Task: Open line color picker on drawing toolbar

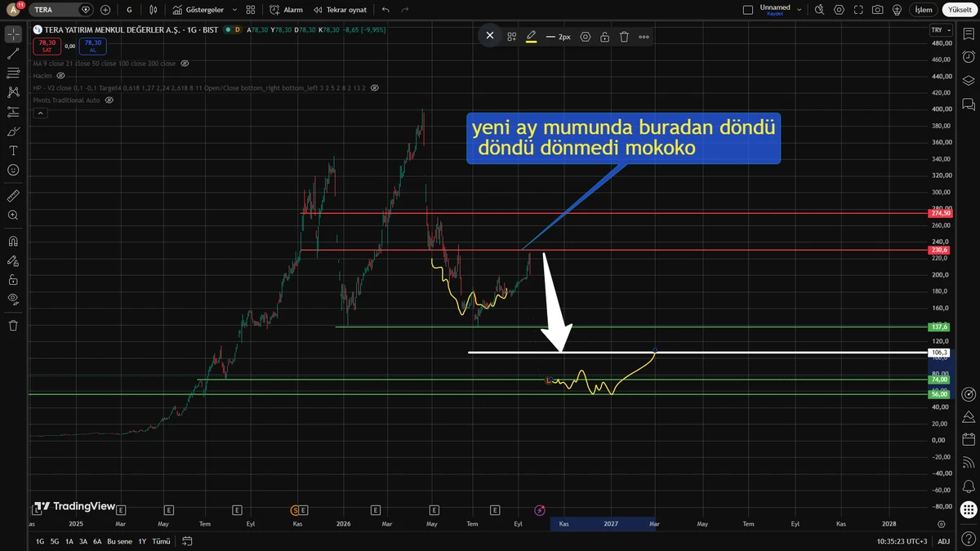Action: [531, 37]
